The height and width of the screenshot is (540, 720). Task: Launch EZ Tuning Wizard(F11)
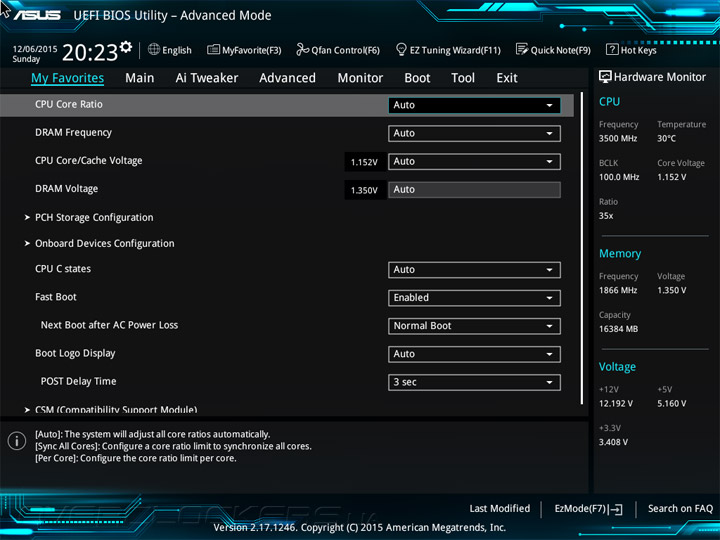[448, 50]
